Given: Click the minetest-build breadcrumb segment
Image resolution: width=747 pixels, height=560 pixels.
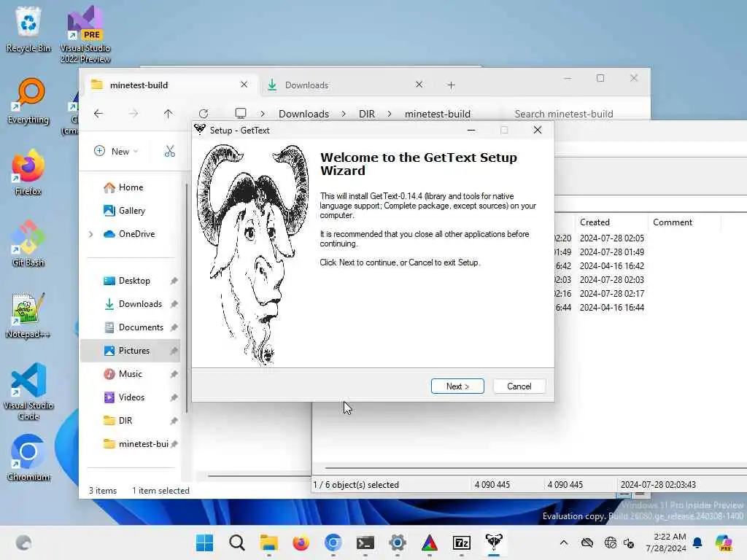Looking at the screenshot, I should coord(438,114).
